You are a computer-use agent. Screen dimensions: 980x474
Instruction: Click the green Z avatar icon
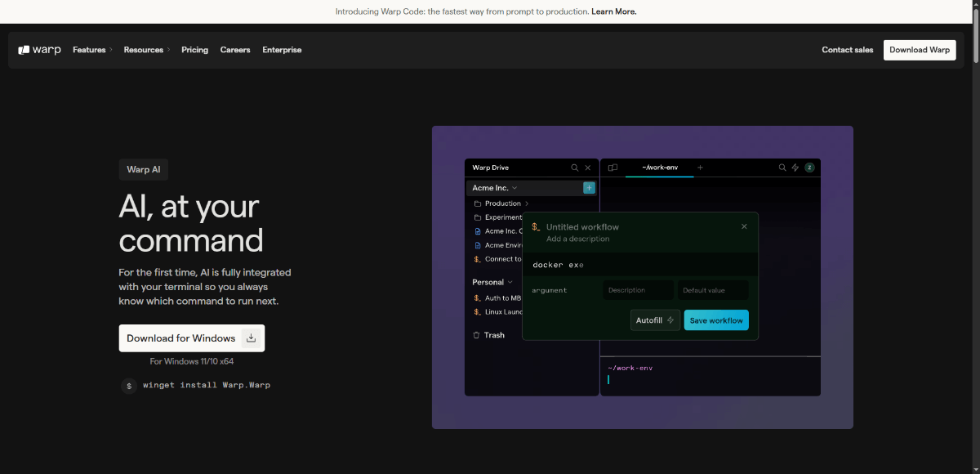(809, 168)
